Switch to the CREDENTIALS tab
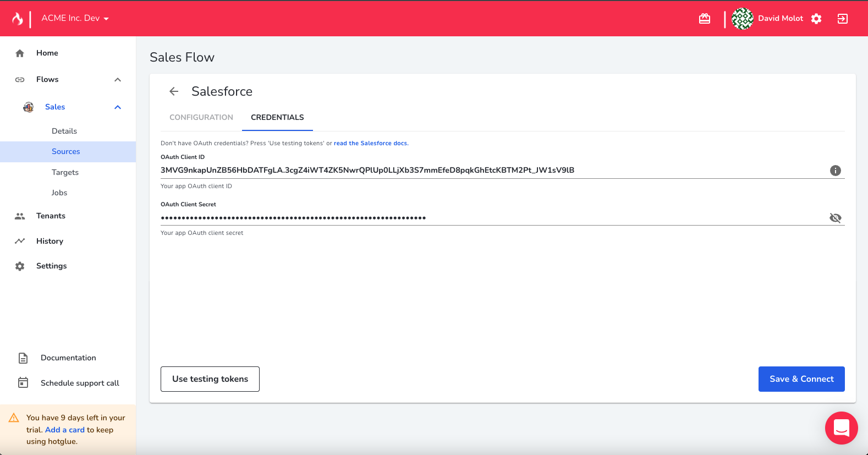The height and width of the screenshot is (455, 868). [x=277, y=117]
